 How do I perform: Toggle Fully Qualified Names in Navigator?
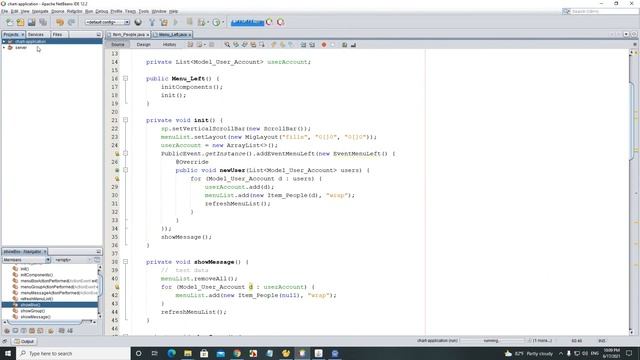[x=51, y=331]
